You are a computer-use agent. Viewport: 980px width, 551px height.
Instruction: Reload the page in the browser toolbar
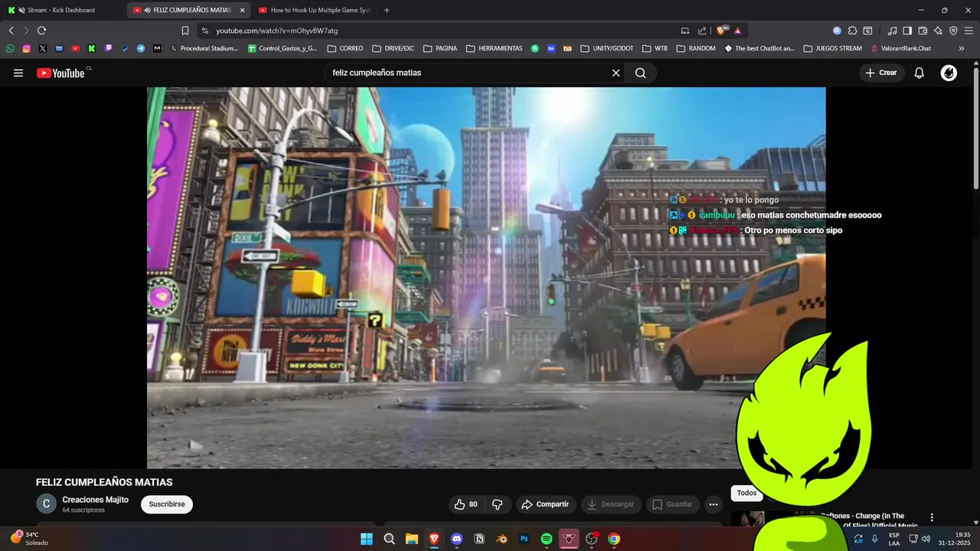click(41, 31)
